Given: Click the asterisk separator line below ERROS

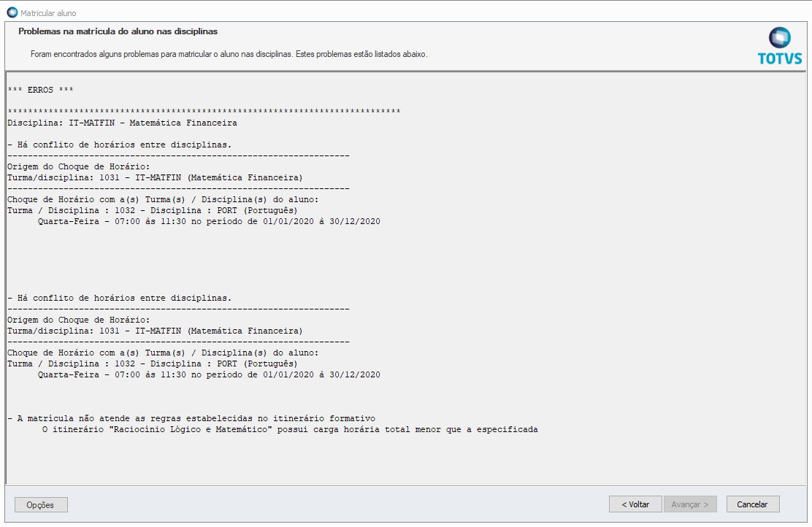Looking at the screenshot, I should (204, 112).
